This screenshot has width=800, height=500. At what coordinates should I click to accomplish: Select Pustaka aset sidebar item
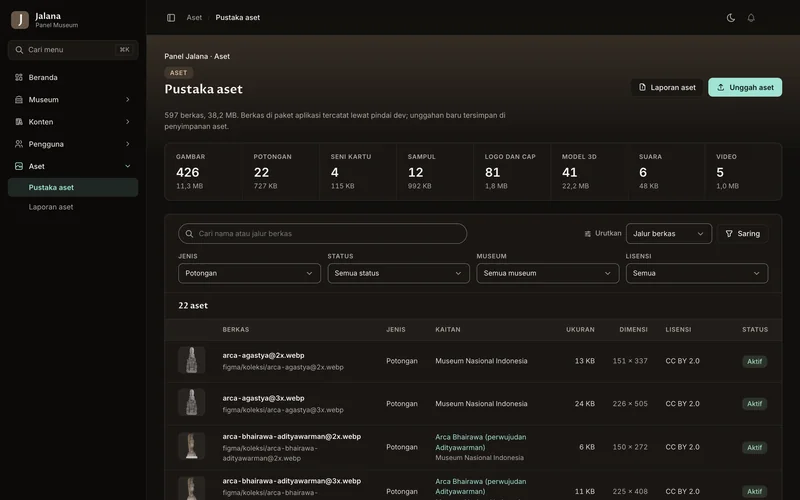pyautogui.click(x=73, y=187)
